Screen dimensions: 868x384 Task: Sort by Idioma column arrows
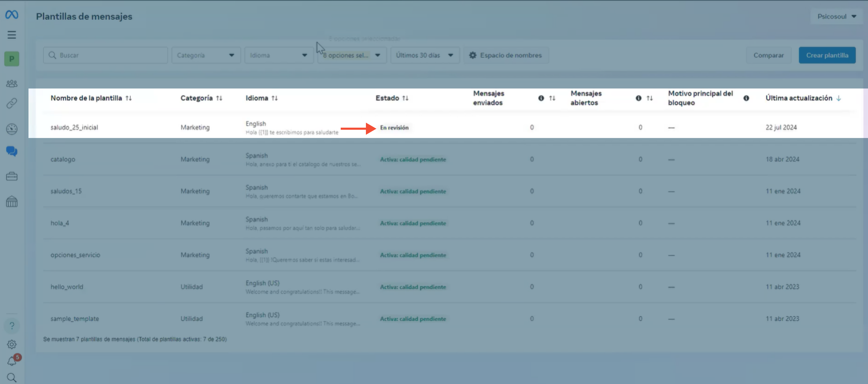pos(275,98)
